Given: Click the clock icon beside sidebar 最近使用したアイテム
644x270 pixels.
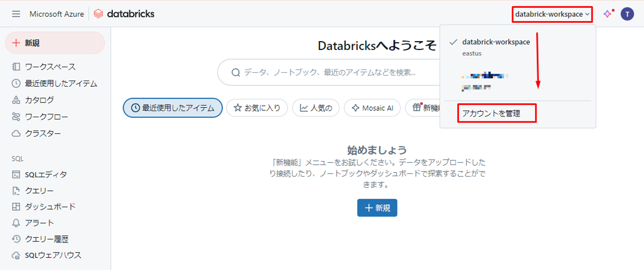Looking at the screenshot, I should click(x=16, y=83).
